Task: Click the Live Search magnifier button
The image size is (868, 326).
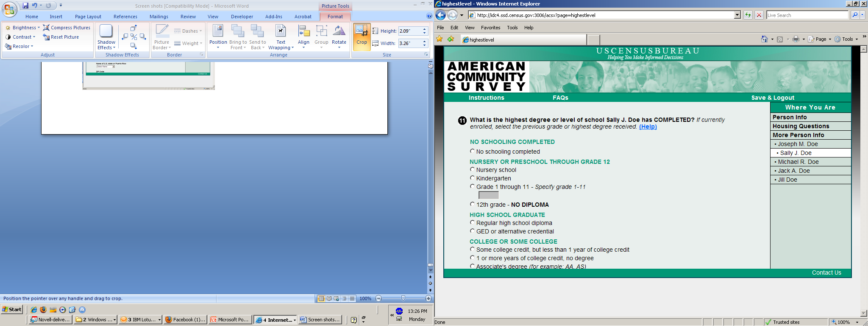Action: [x=854, y=15]
